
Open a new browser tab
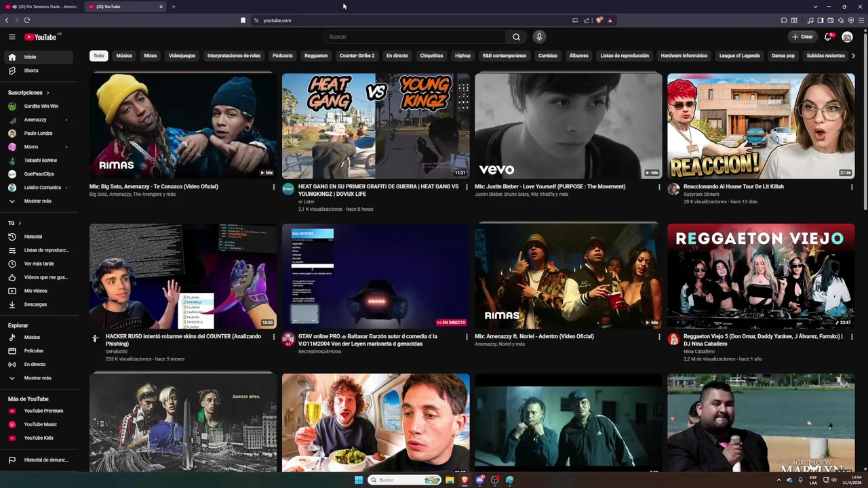click(173, 7)
